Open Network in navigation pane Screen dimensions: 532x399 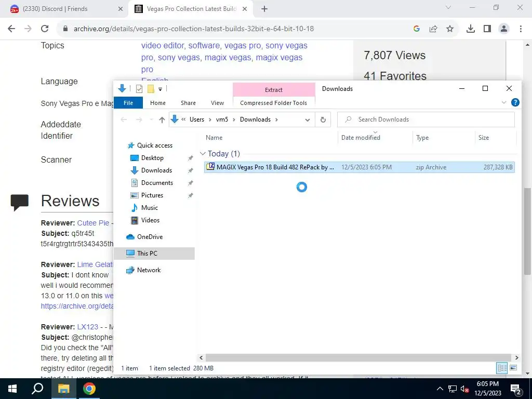[149, 270]
